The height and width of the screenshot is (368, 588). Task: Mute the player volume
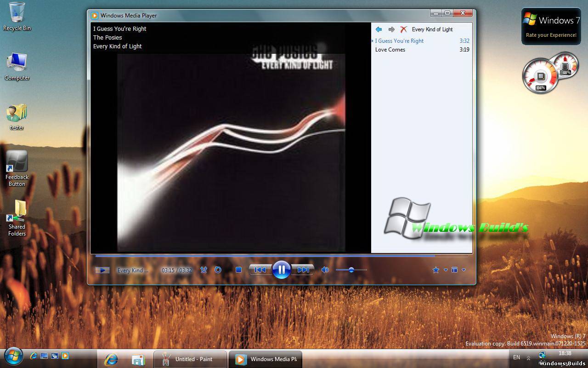click(x=325, y=270)
